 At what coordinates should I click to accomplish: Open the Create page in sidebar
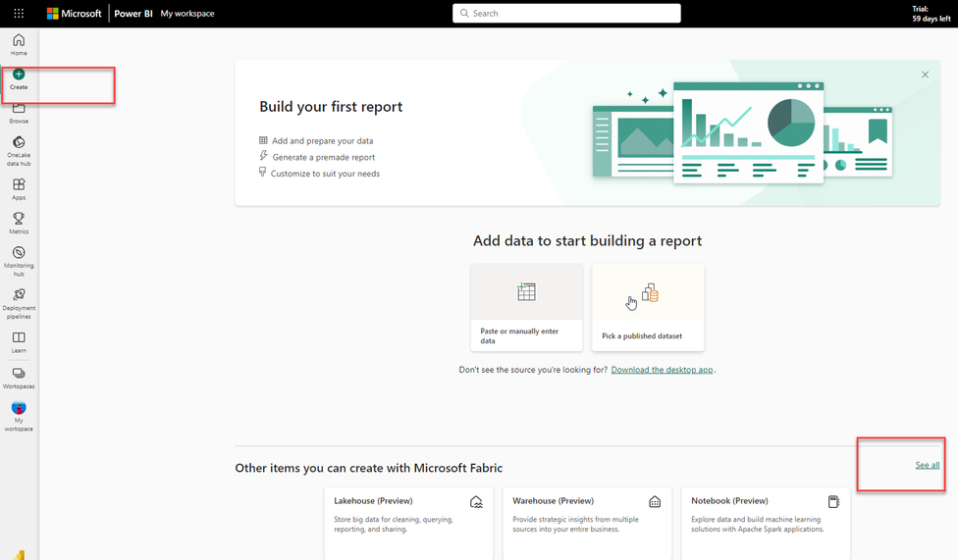coord(19,79)
